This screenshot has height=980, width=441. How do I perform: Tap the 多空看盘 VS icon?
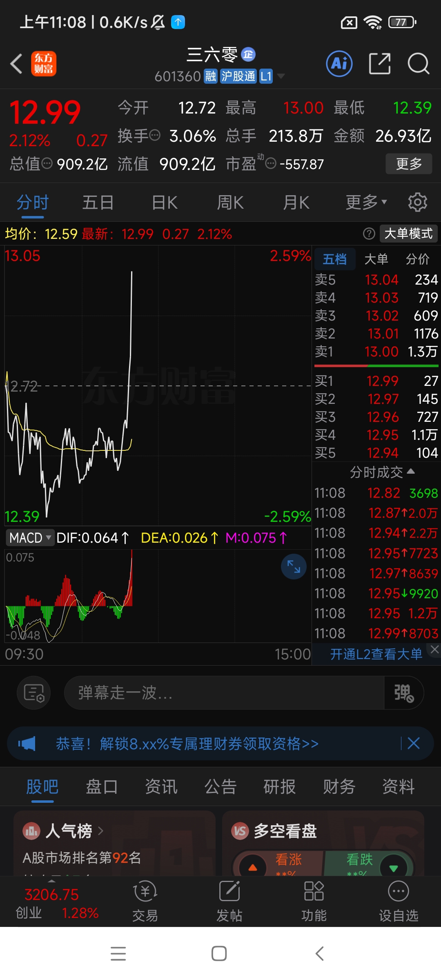click(240, 831)
